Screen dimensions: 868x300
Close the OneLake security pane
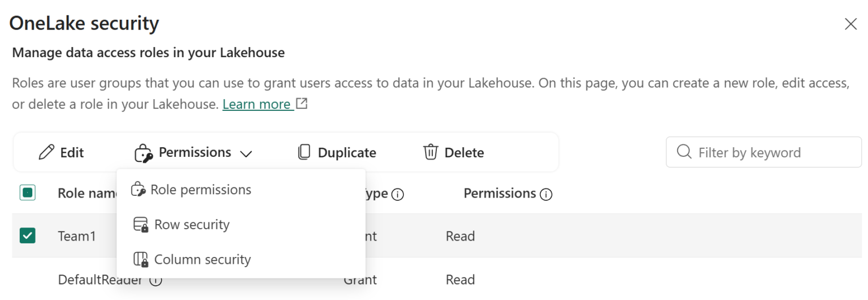click(850, 24)
